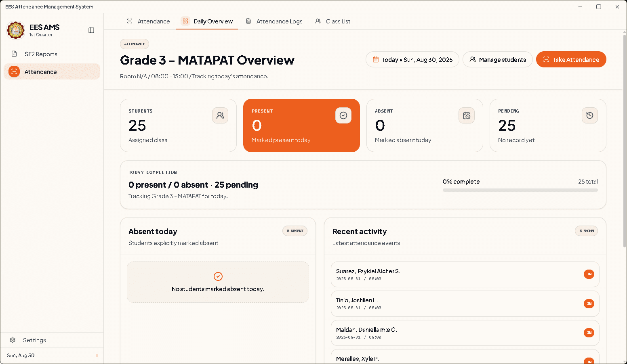Image resolution: width=627 pixels, height=364 pixels.
Task: Click the students group icon on Students card
Action: (x=220, y=115)
